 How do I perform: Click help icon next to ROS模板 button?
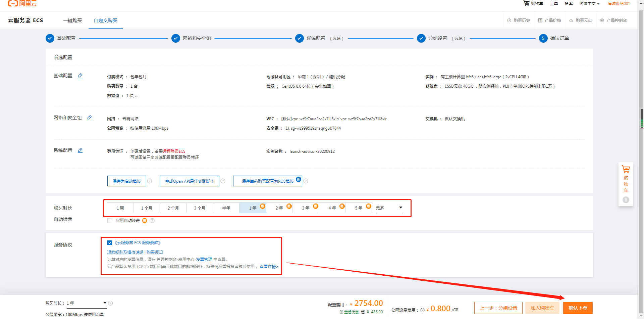click(x=306, y=181)
